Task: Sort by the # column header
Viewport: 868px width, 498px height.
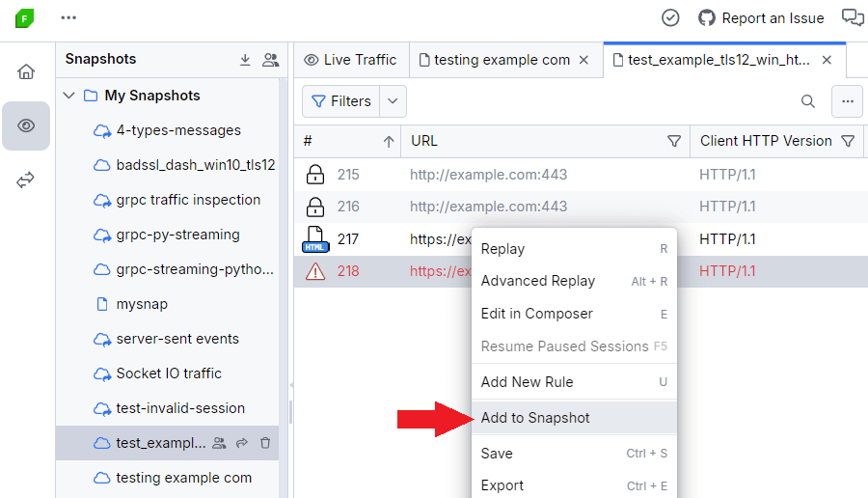Action: [x=347, y=141]
